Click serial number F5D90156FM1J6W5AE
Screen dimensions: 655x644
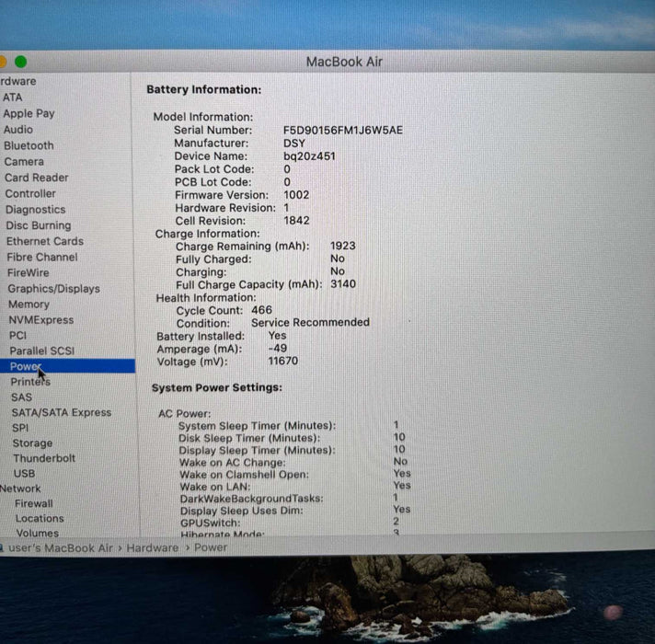tap(343, 131)
